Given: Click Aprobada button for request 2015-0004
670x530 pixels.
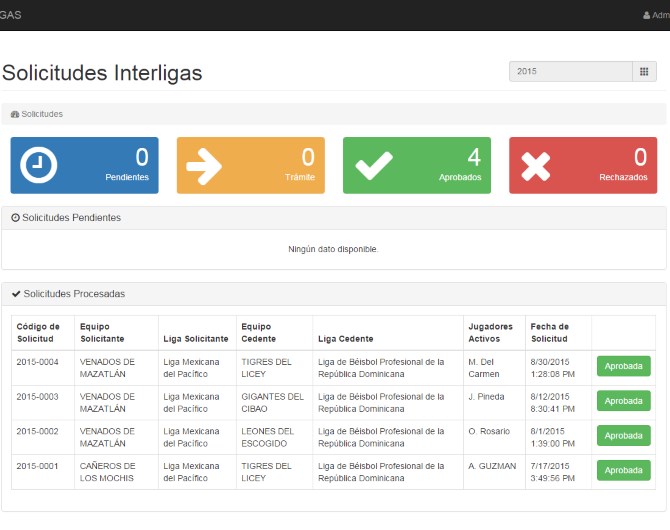Looking at the screenshot, I should coord(623,366).
